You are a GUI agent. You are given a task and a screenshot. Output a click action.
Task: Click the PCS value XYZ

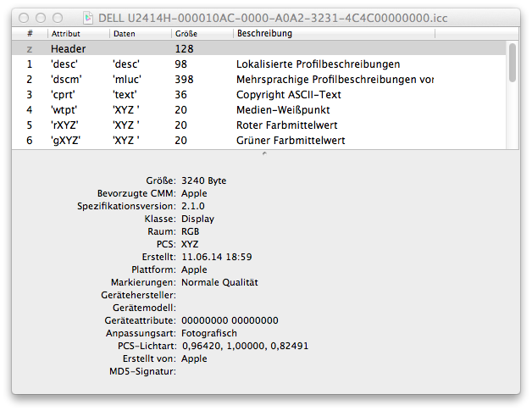pyautogui.click(x=190, y=244)
